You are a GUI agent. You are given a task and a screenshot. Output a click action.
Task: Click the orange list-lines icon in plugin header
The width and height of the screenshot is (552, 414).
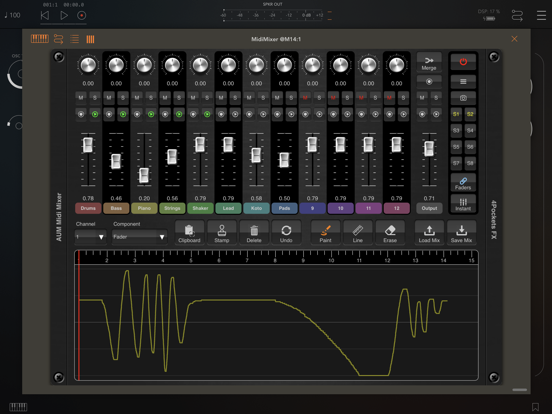tap(74, 39)
